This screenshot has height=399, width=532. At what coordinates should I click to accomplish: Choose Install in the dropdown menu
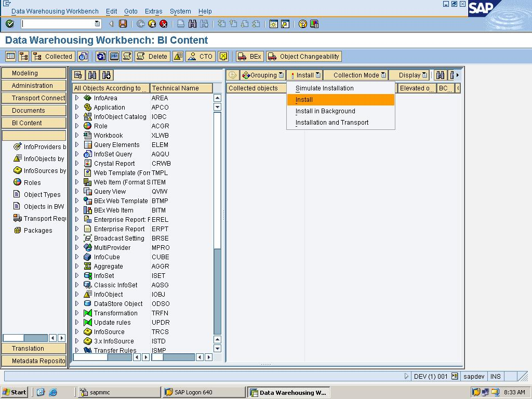click(341, 100)
